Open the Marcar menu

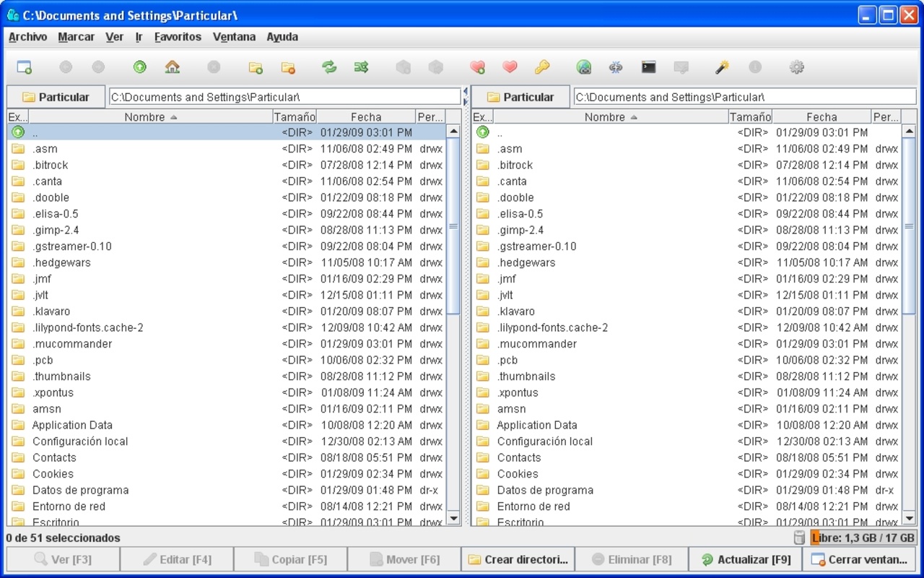(x=76, y=37)
